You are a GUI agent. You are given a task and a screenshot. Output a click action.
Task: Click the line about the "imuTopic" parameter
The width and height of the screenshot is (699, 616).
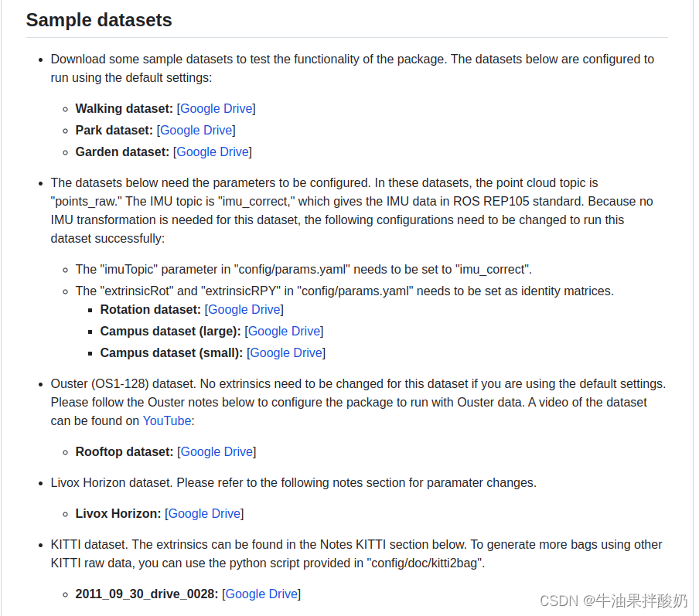point(304,270)
